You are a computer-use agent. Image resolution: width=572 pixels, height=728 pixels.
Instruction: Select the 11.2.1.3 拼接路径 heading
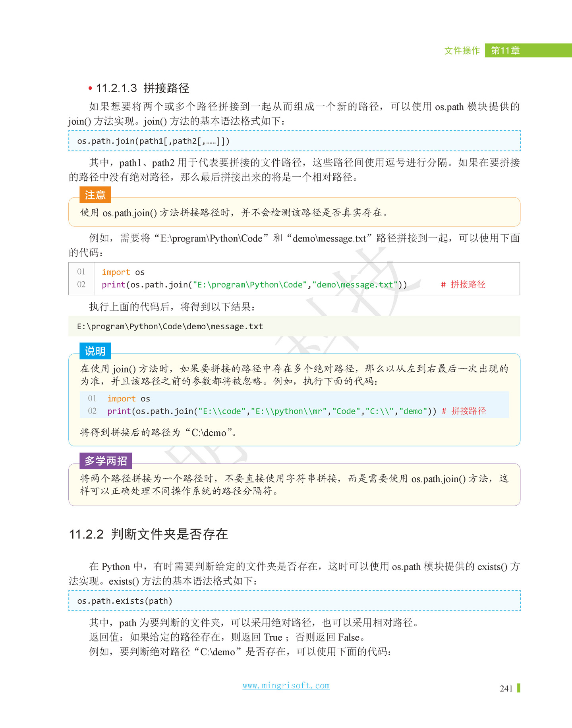[x=143, y=88]
